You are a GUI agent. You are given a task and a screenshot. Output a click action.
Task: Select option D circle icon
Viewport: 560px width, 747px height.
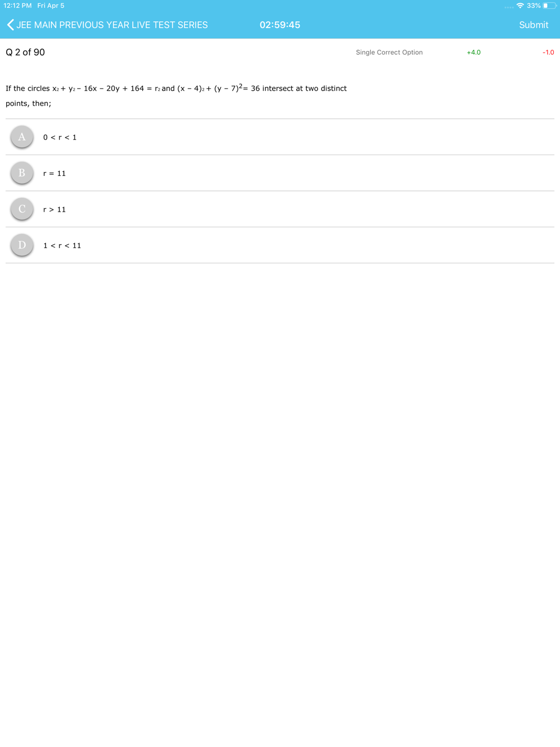pos(22,245)
